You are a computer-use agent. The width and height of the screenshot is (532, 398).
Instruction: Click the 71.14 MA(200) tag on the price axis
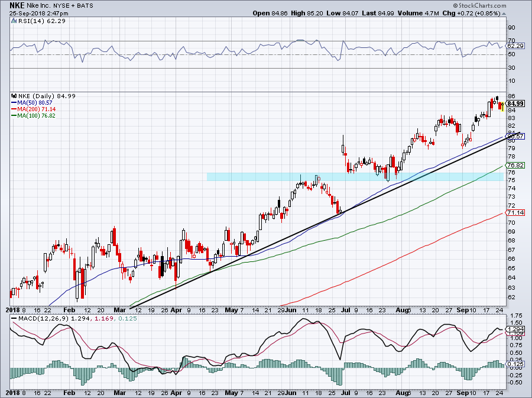coord(516,213)
